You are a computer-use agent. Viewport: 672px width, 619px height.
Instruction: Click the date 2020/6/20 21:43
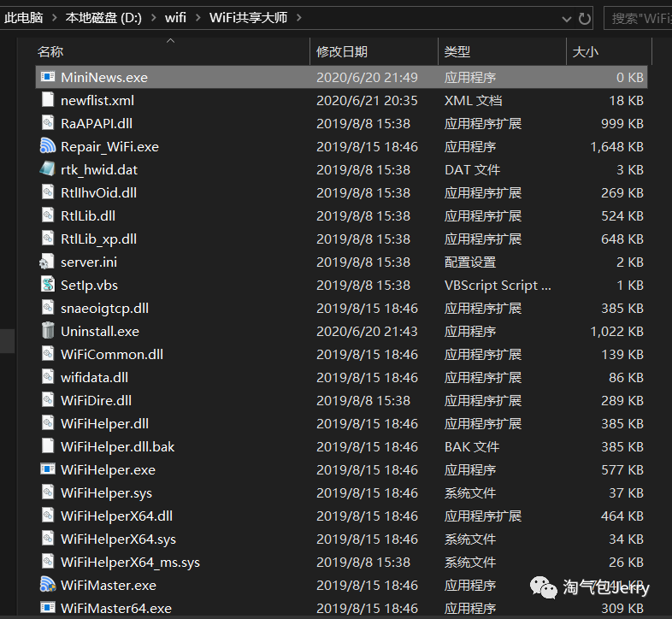(367, 332)
